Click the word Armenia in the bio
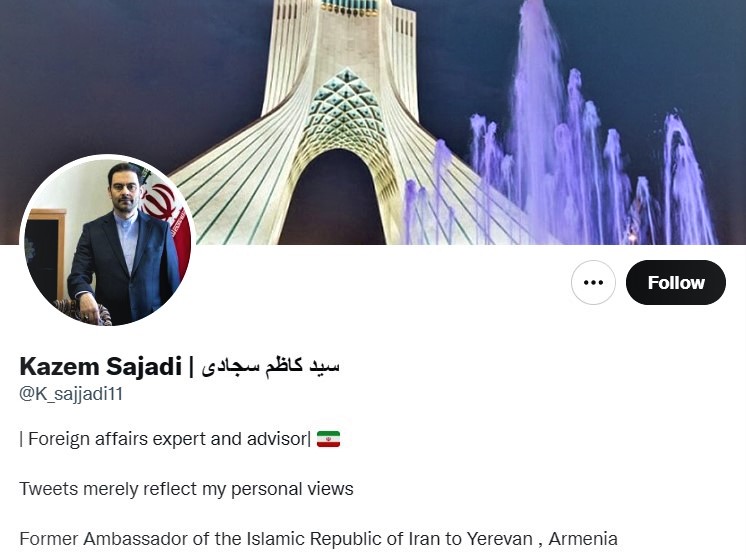 583,539
